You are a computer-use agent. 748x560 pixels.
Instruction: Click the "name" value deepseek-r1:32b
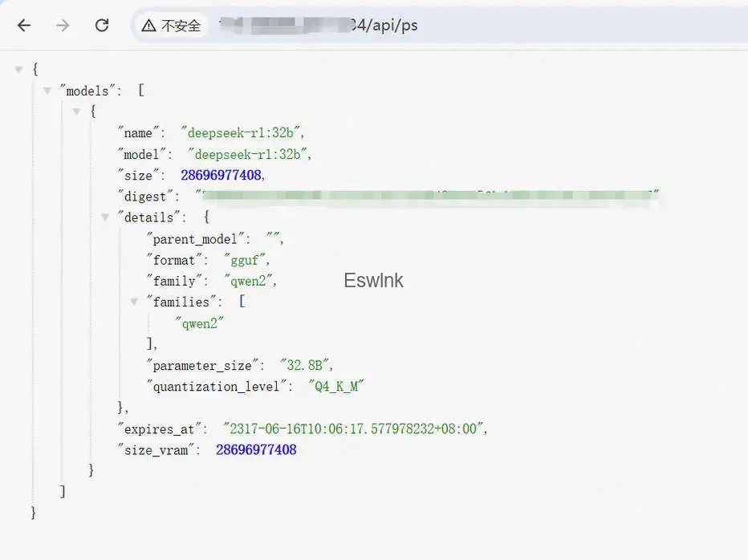pos(242,133)
